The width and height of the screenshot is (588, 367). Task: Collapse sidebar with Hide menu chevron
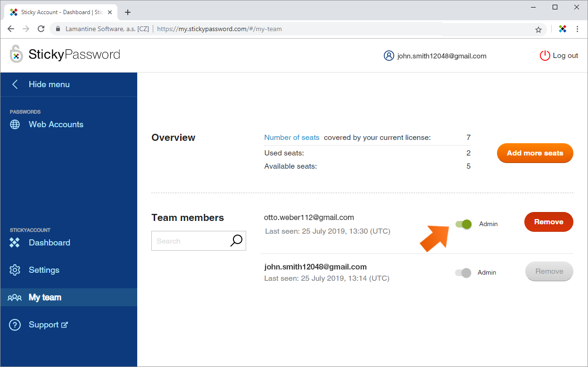[15, 84]
